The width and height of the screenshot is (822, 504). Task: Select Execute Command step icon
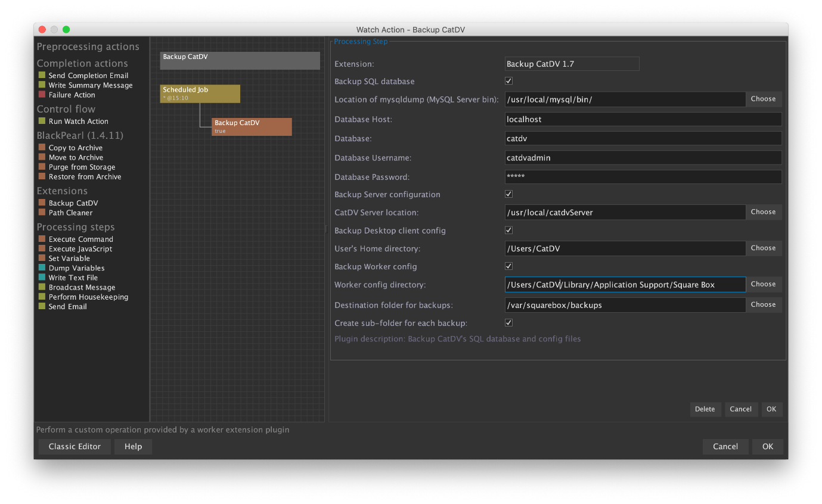[x=42, y=239]
